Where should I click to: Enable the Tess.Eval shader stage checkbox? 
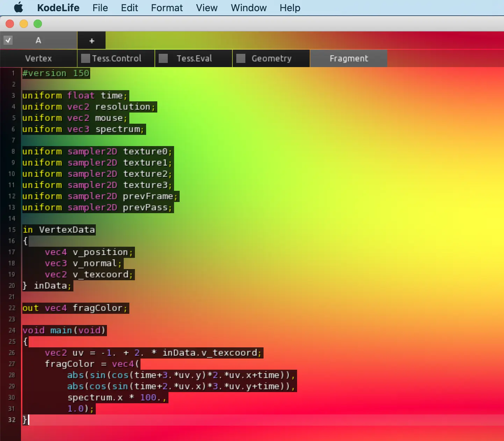click(163, 58)
